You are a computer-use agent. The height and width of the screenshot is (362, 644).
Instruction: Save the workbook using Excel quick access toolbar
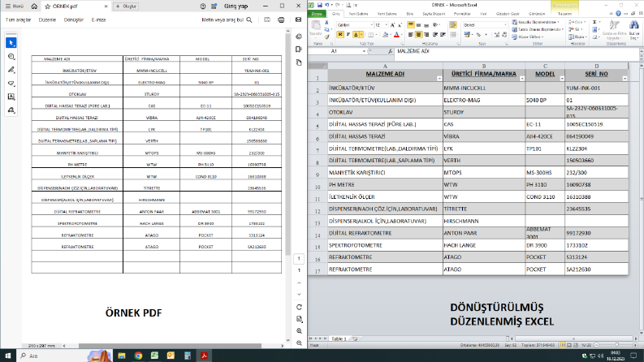pos(319,5)
